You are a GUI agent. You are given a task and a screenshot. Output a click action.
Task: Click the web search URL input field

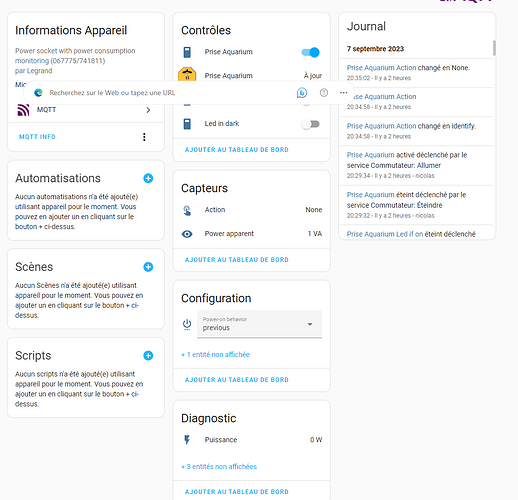tap(167, 93)
